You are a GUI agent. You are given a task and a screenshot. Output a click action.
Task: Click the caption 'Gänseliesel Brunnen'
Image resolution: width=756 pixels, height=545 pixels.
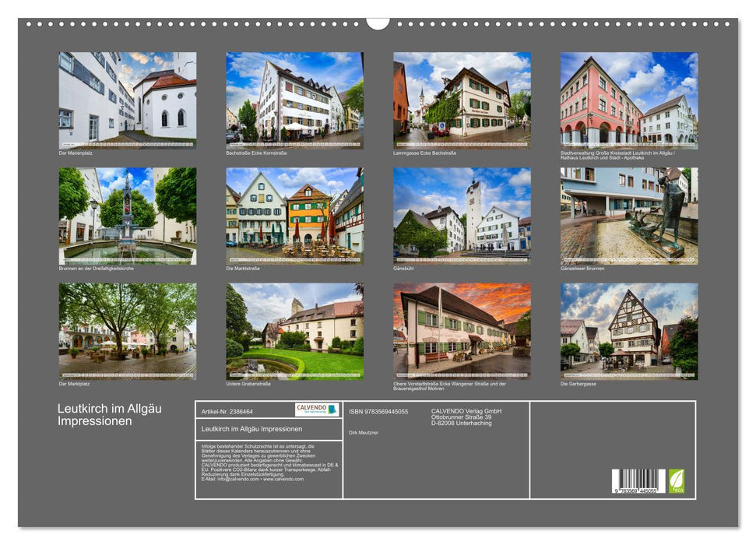coord(582,268)
